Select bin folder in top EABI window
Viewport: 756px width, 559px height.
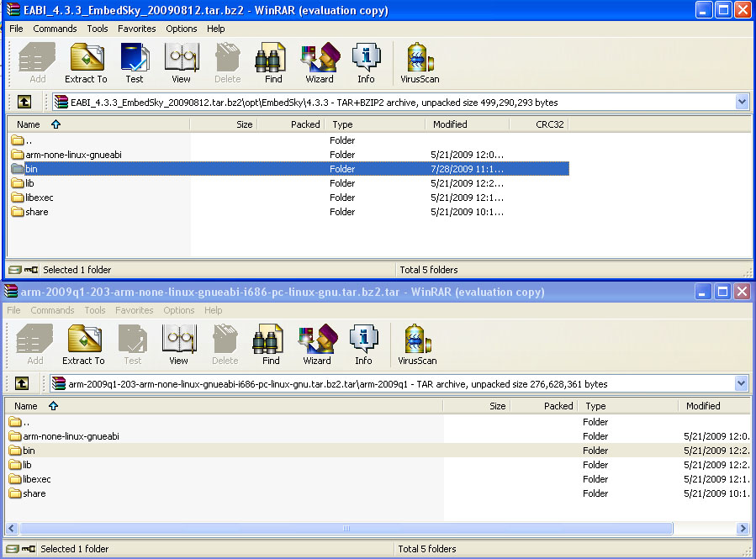(x=289, y=169)
